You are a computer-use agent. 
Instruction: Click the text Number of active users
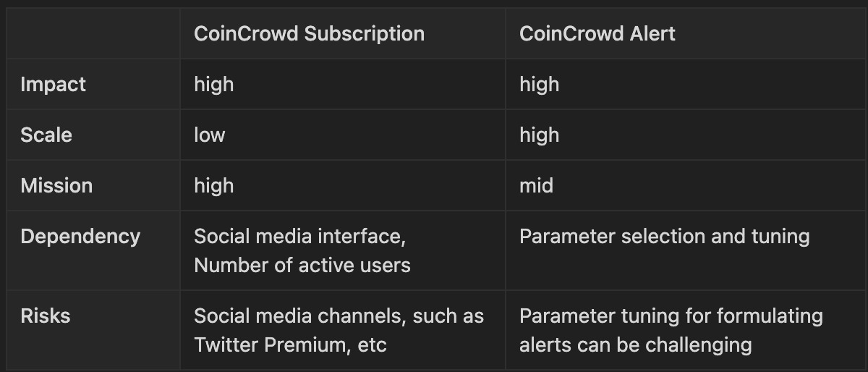(x=302, y=265)
